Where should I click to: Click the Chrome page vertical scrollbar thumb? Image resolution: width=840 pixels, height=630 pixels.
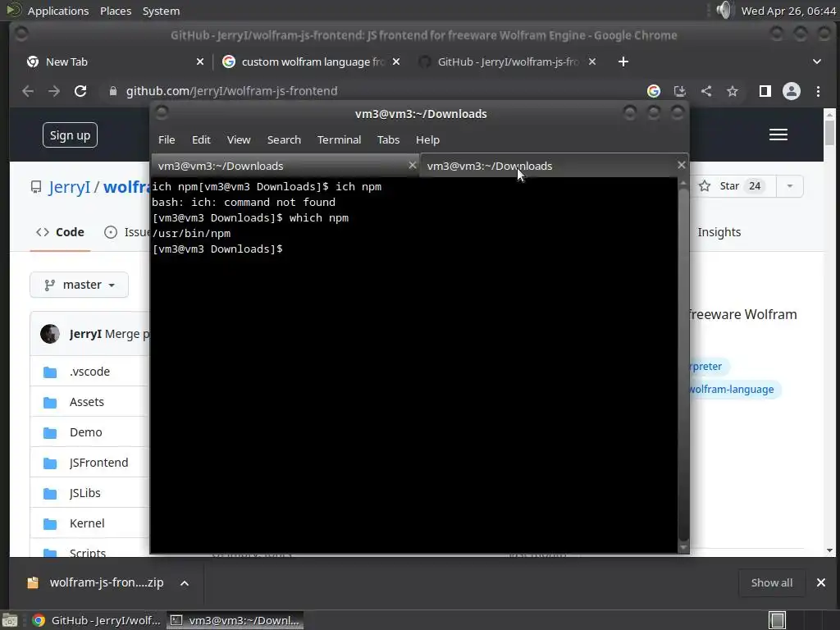tap(829, 132)
